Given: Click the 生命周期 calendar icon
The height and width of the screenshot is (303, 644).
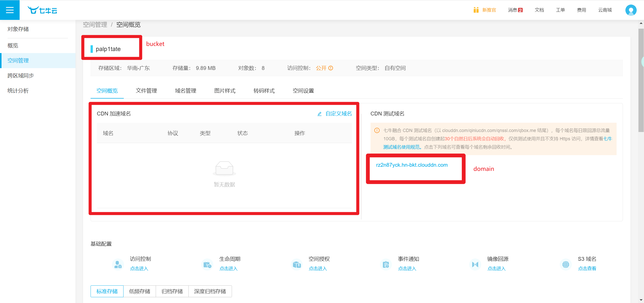Looking at the screenshot, I should click(x=207, y=264).
